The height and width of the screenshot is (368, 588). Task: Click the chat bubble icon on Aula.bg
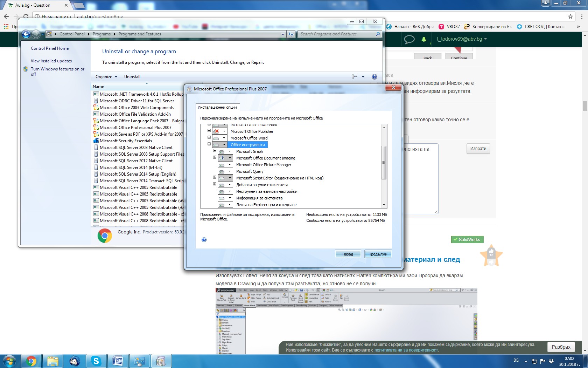pyautogui.click(x=409, y=39)
